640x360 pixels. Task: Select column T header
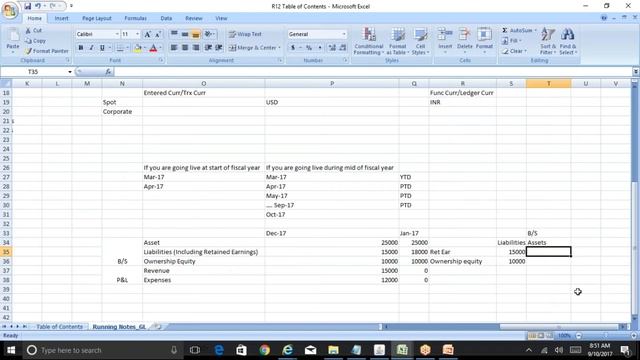pos(549,84)
